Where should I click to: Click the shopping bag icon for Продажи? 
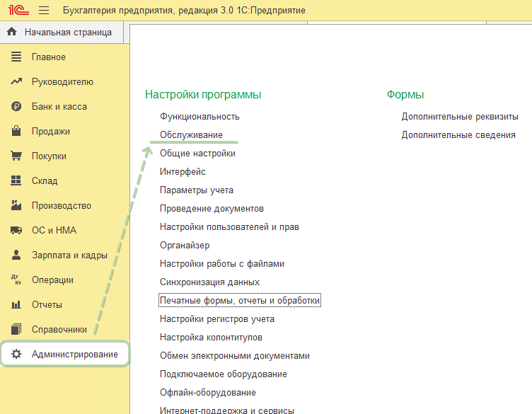16,131
